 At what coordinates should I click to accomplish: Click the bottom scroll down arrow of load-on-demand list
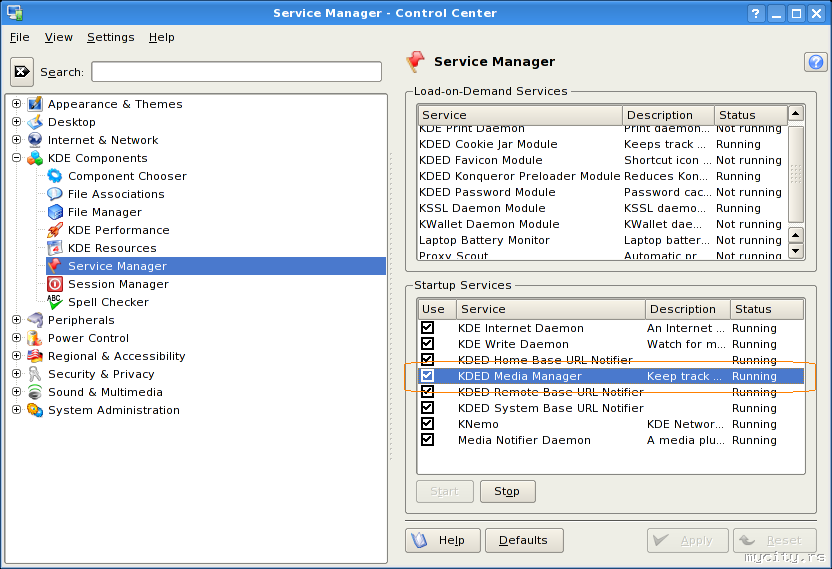pyautogui.click(x=796, y=251)
